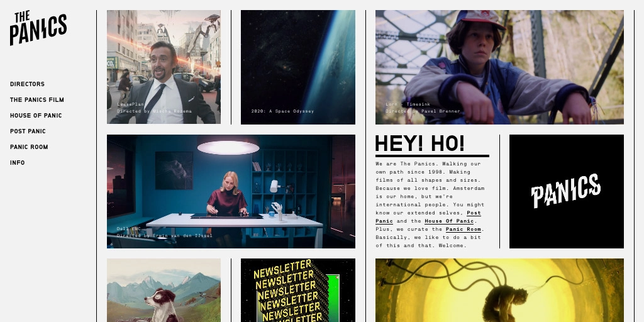View the 2020: A Space Odyssey thumbnail
This screenshot has width=644, height=322.
pyautogui.click(x=297, y=67)
